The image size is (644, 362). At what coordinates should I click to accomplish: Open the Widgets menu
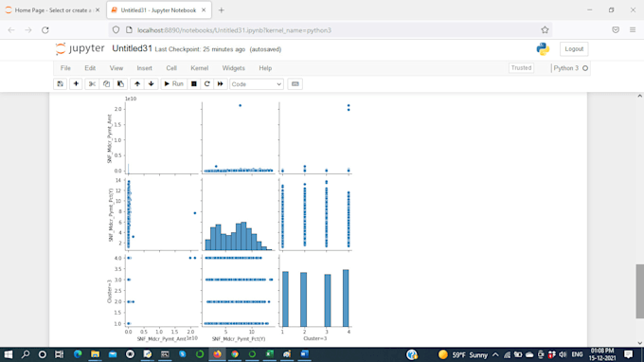point(233,68)
